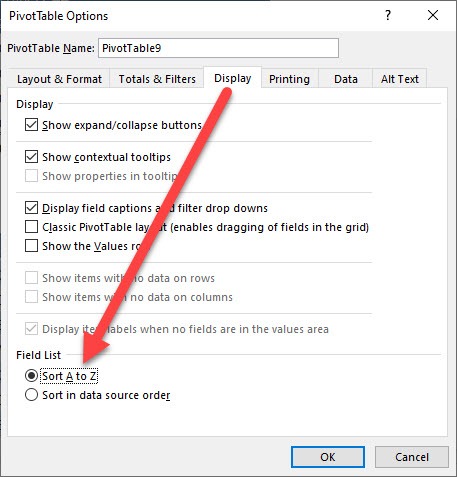Viewport: 457px width, 477px height.
Task: Click the Help question mark icon
Action: pyautogui.click(x=388, y=15)
